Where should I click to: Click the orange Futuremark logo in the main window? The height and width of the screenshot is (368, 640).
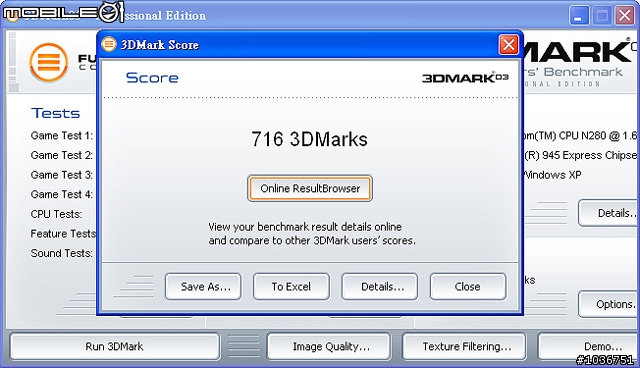pyautogui.click(x=49, y=62)
